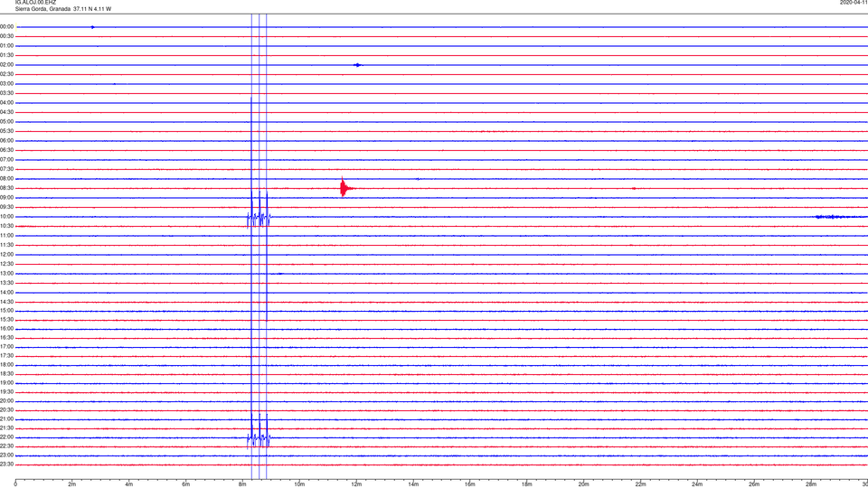Click the 24m tick on the minute axis
This screenshot has width=868, height=488.
tap(697, 484)
